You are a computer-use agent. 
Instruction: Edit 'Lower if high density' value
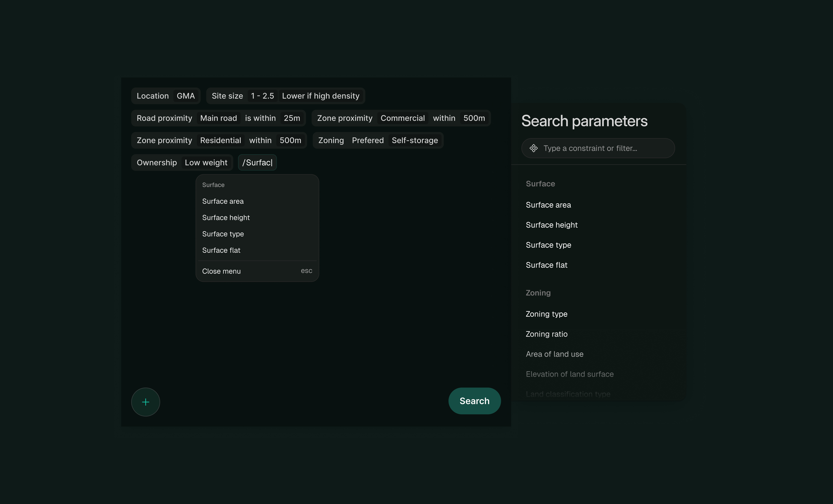pos(321,96)
